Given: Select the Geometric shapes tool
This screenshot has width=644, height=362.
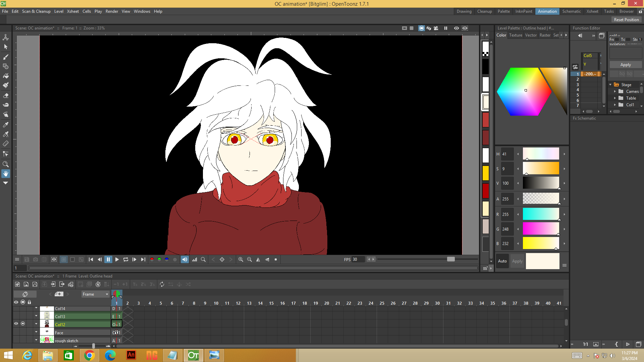Looking at the screenshot, I should click(6, 66).
